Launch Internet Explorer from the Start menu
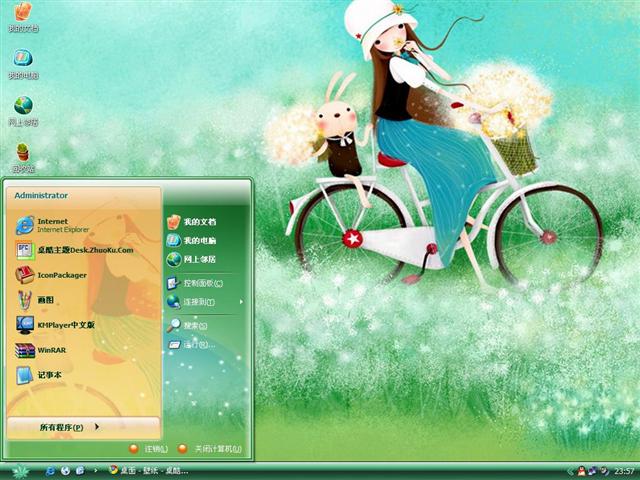Screen dimensions: 640x480 point(52,225)
